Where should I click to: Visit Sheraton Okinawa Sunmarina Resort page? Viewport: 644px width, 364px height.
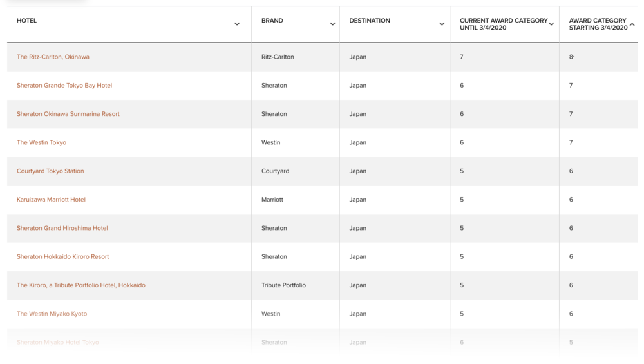(68, 114)
